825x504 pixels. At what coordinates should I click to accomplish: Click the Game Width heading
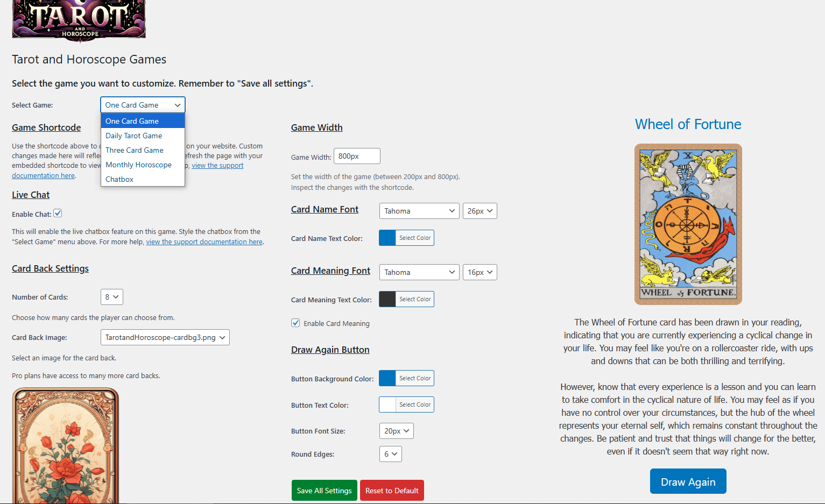(317, 127)
